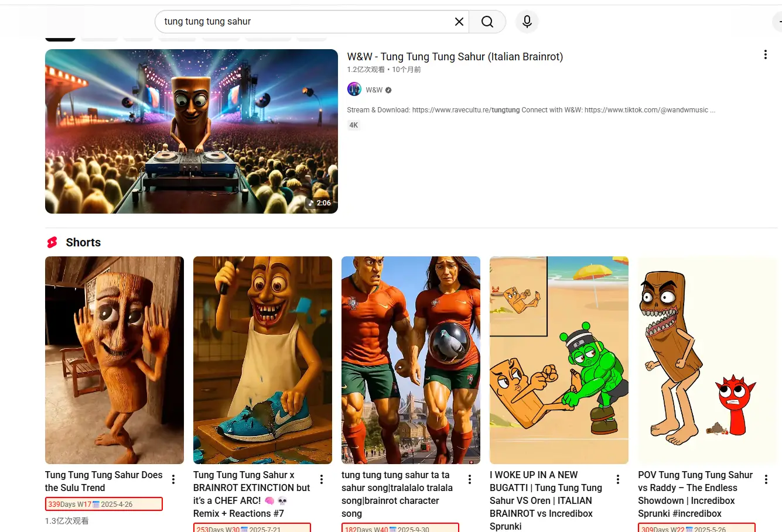782x532 pixels.
Task: Clear the search query with the X icon
Action: click(459, 22)
